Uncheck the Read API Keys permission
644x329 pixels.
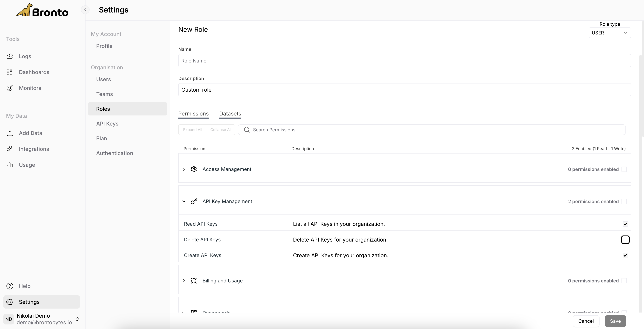tap(625, 224)
